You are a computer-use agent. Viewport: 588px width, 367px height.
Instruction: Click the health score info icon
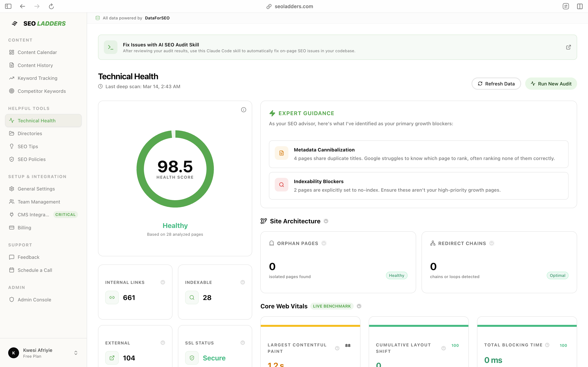243,110
